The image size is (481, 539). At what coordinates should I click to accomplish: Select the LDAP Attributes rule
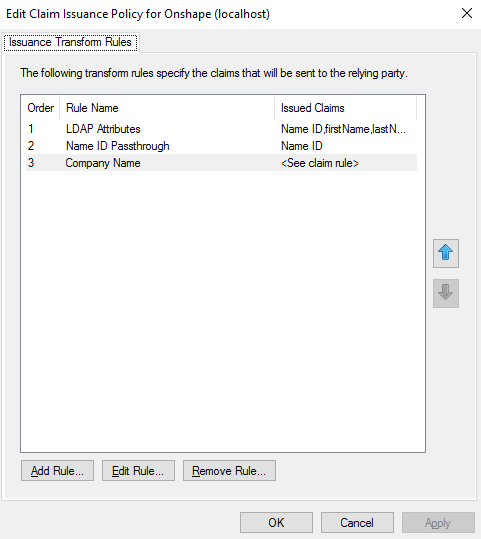coord(221,129)
